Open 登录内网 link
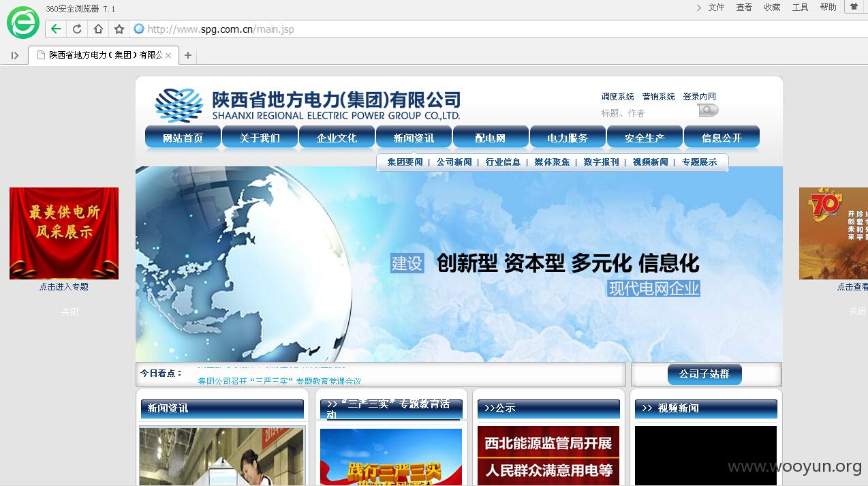Screen dimensions: 868x486 699,97
